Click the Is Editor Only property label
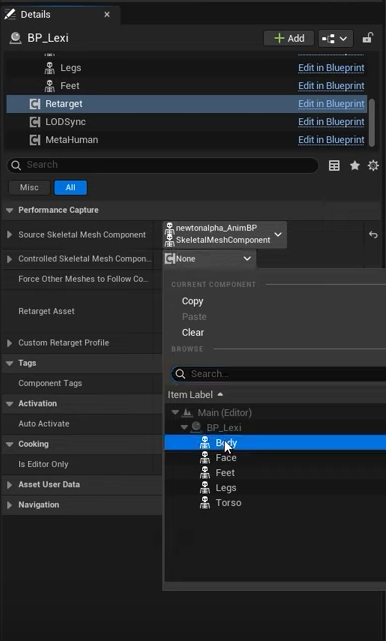Image resolution: width=386 pixels, height=641 pixels. point(43,464)
